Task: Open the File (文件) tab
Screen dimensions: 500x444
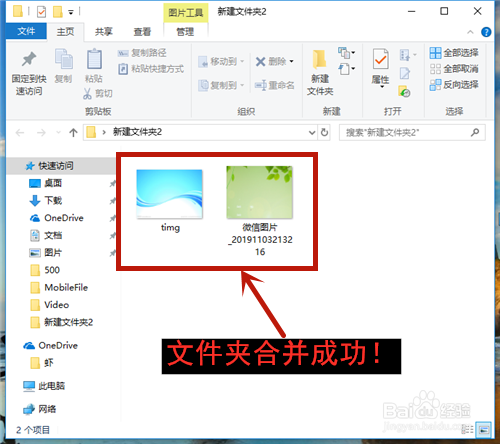Action: [26, 31]
